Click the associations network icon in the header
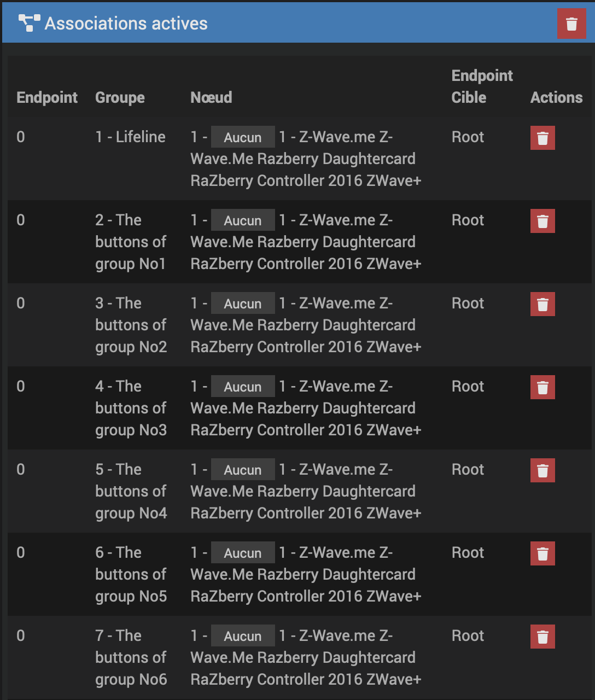595x700 pixels. 29,24
